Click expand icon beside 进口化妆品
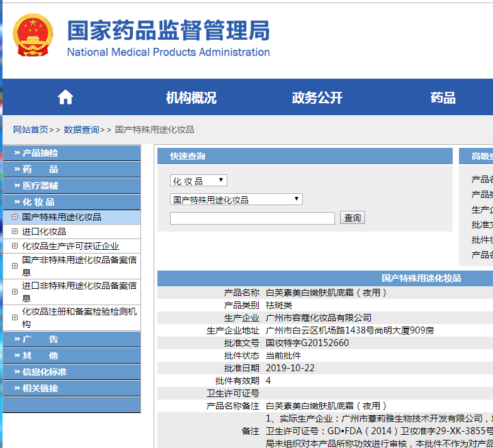Image resolution: width=493 pixels, height=448 pixels. [x=14, y=232]
